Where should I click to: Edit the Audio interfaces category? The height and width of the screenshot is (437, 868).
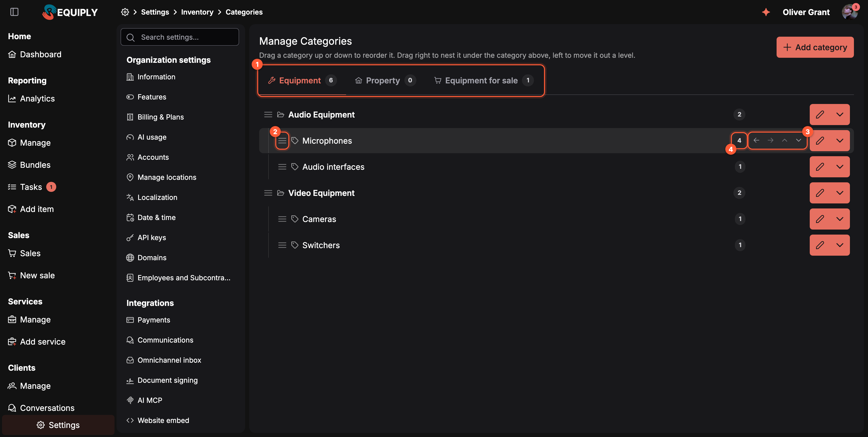click(820, 167)
